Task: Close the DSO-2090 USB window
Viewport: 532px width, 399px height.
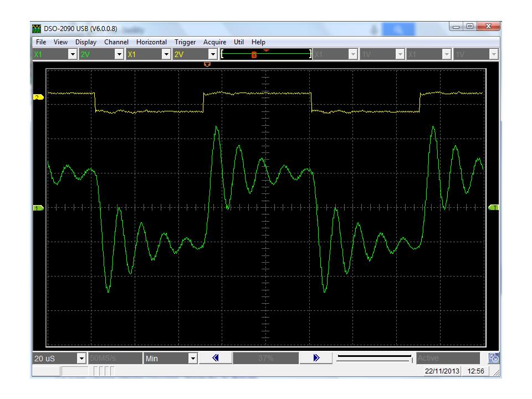Action: pyautogui.click(x=488, y=27)
